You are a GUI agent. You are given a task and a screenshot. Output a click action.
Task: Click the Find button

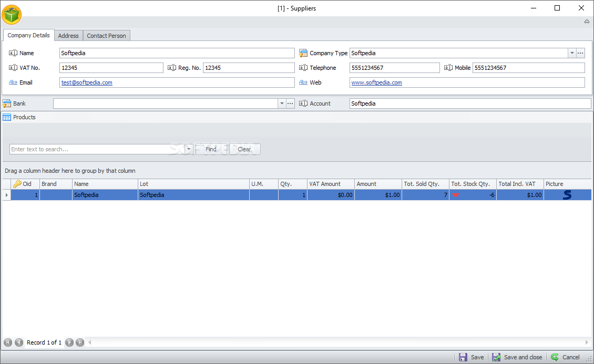pos(211,149)
